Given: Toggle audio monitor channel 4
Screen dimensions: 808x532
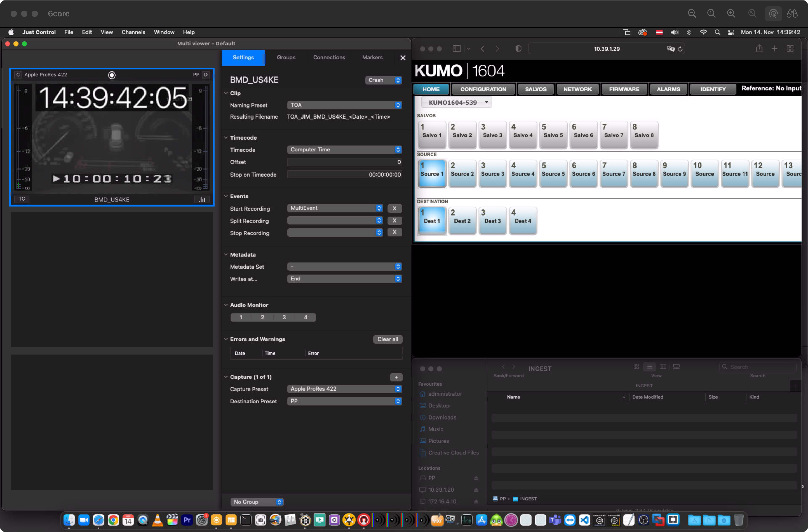Looking at the screenshot, I should (306, 317).
